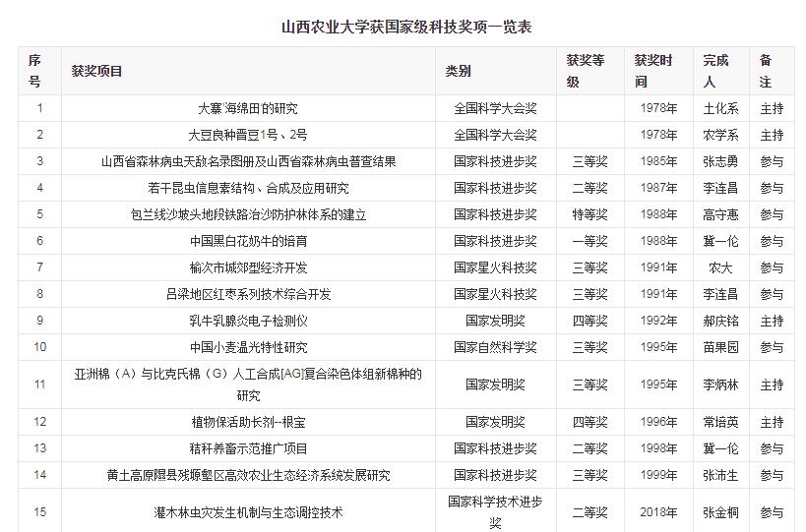
Task: Click the name 张志勇
Action: point(720,161)
